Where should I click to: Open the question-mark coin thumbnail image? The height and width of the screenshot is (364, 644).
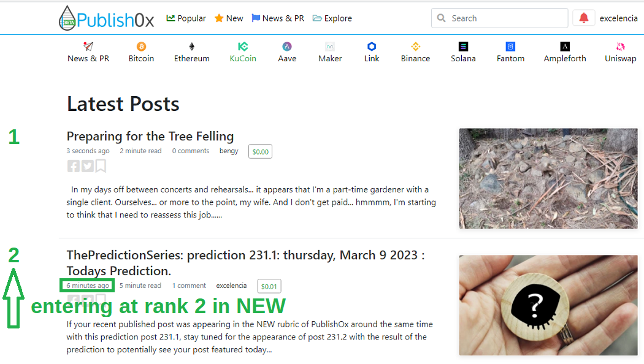coord(548,305)
